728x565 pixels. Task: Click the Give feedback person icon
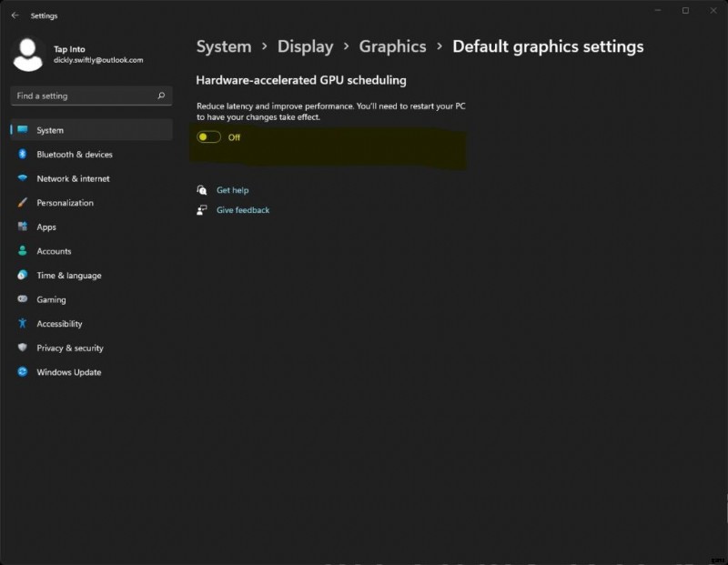click(x=201, y=210)
